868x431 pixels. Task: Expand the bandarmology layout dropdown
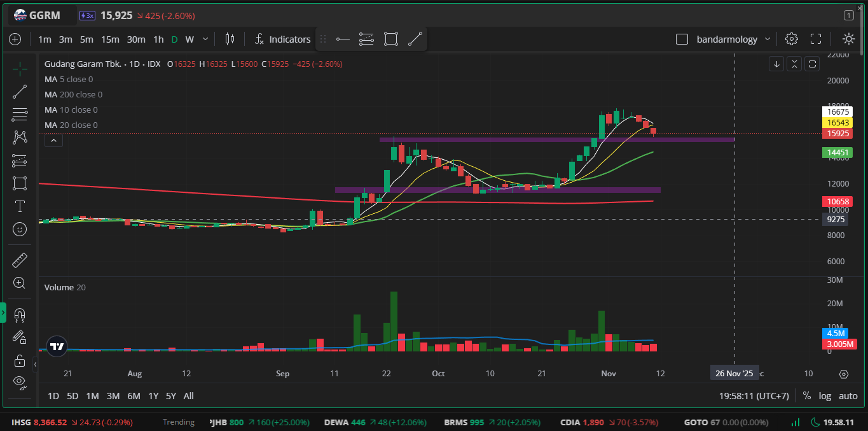768,39
